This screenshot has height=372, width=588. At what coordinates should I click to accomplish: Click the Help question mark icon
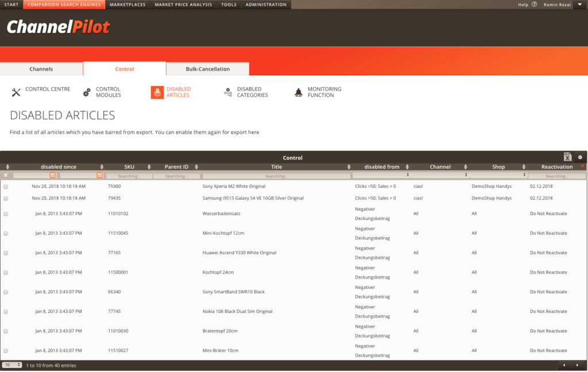click(534, 5)
